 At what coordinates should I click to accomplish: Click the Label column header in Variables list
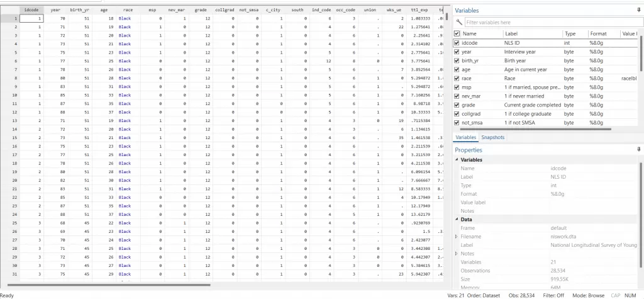(512, 33)
